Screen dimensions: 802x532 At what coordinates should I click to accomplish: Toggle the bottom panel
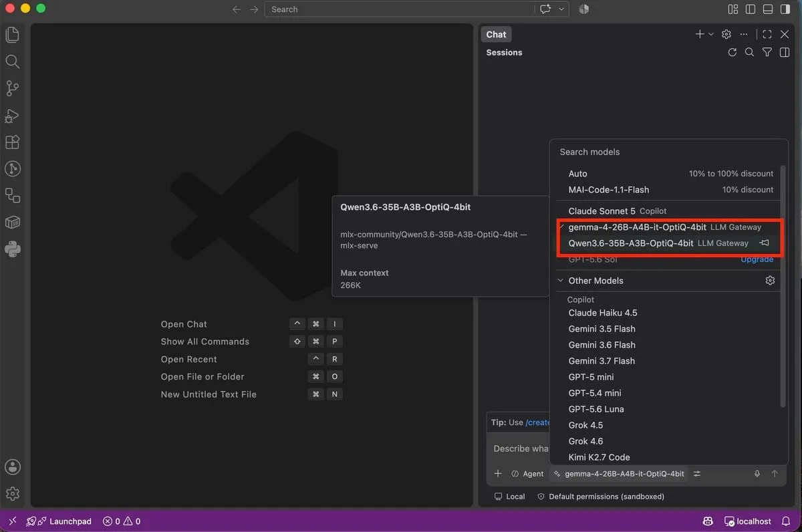(768, 9)
